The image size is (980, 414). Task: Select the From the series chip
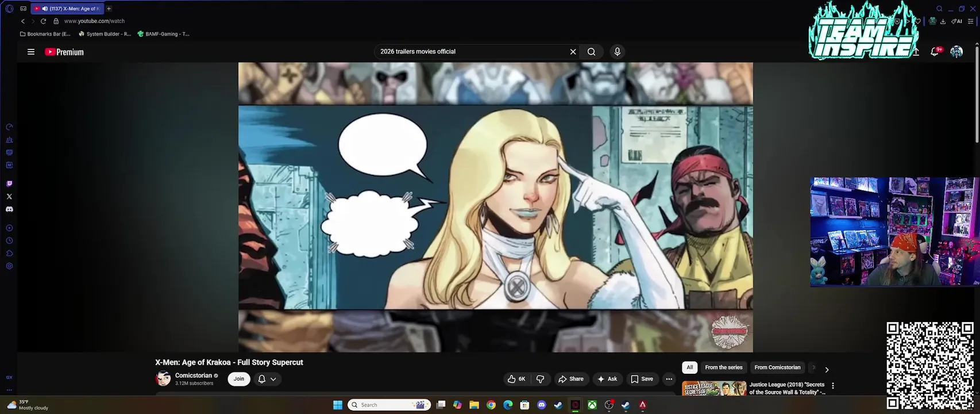[x=724, y=367]
